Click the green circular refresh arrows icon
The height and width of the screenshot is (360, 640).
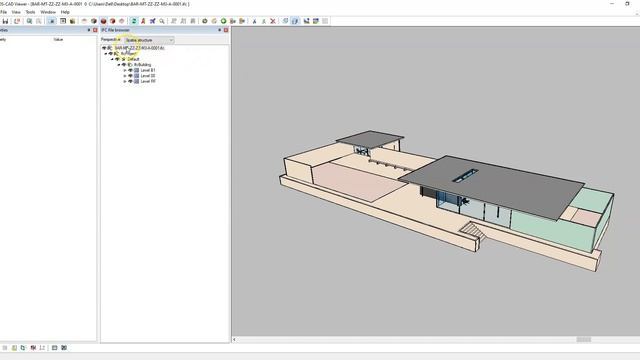(x=133, y=21)
